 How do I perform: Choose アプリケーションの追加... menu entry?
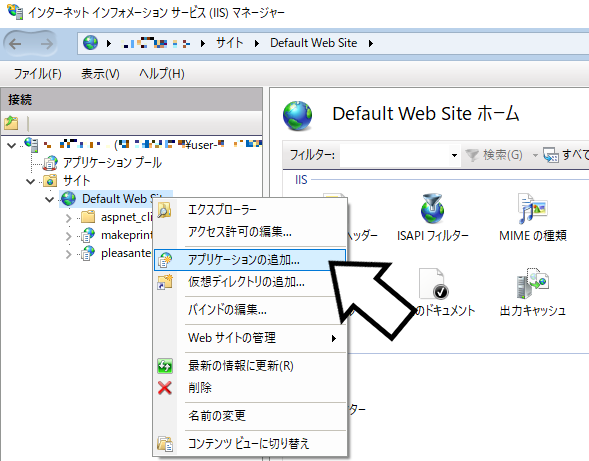click(x=250, y=260)
